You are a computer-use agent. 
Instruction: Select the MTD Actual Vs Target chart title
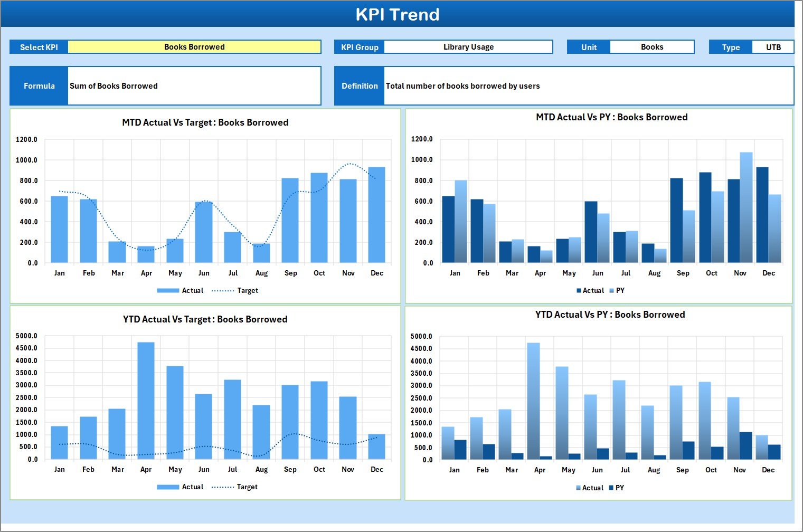coord(204,122)
